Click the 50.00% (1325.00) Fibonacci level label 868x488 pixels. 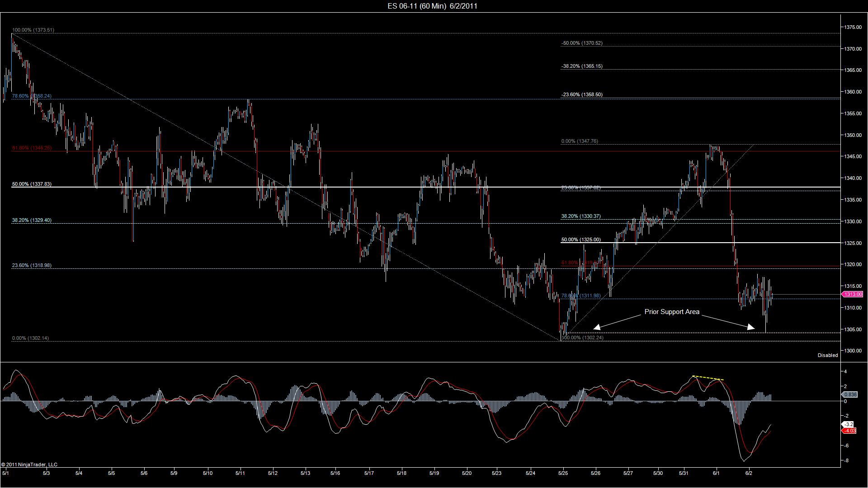pos(581,239)
